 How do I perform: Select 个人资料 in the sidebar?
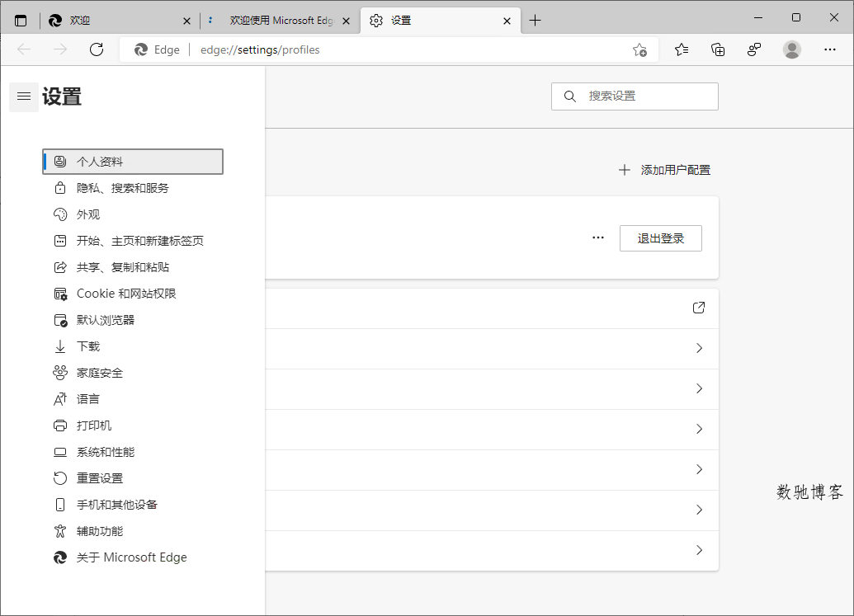(133, 162)
